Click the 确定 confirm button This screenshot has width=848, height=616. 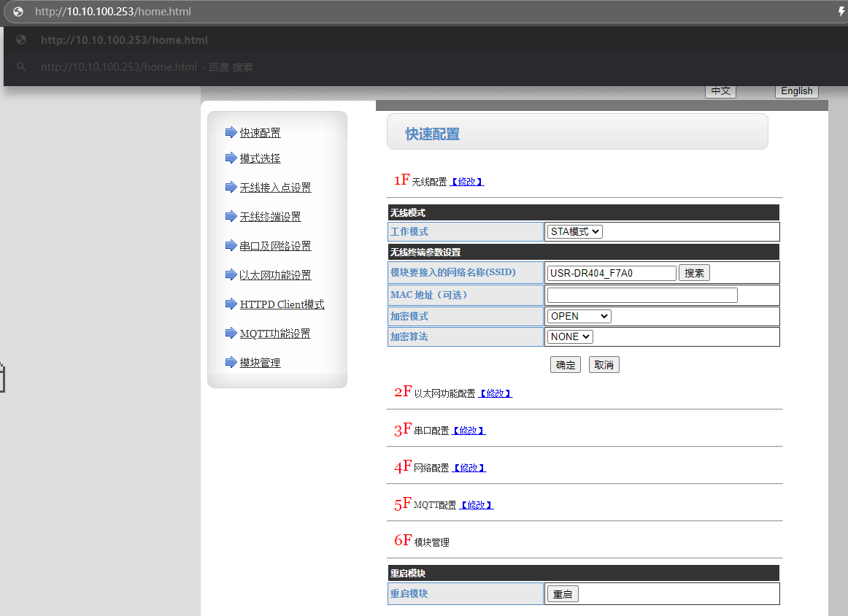(565, 365)
